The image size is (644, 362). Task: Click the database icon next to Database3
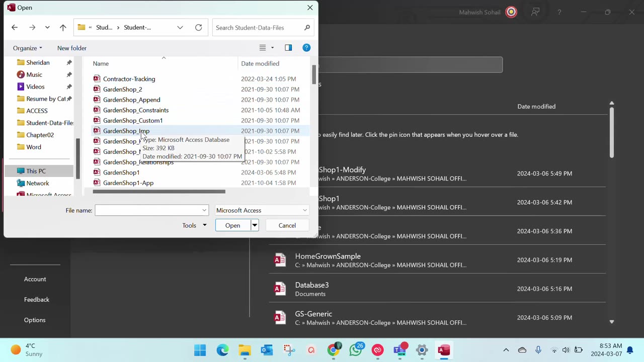(x=280, y=289)
